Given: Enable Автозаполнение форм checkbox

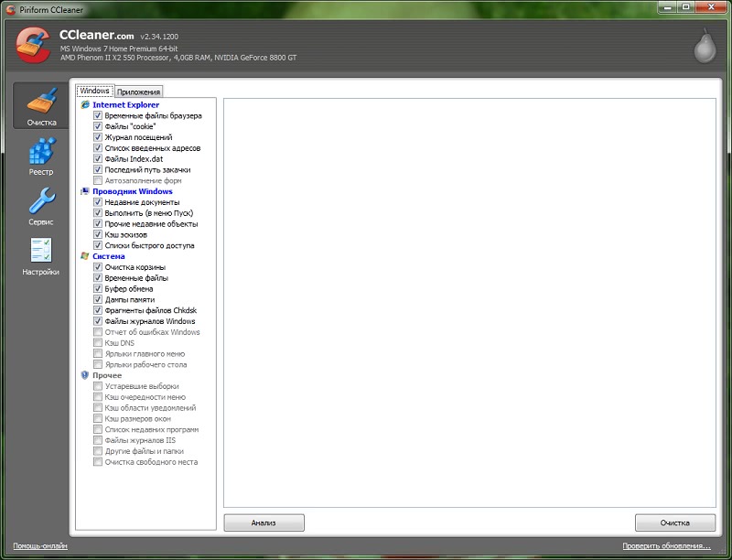Looking at the screenshot, I should point(98,180).
